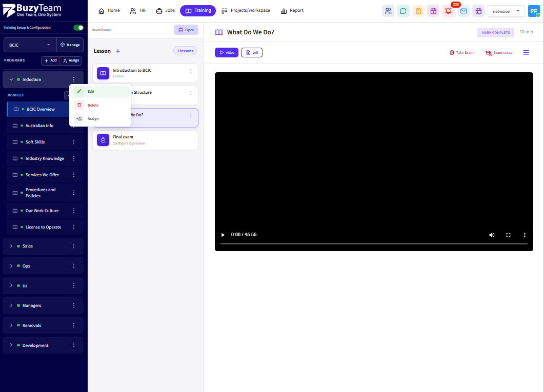Open Sales program options menu
Image resolution: width=544 pixels, height=392 pixels.
[73, 246]
